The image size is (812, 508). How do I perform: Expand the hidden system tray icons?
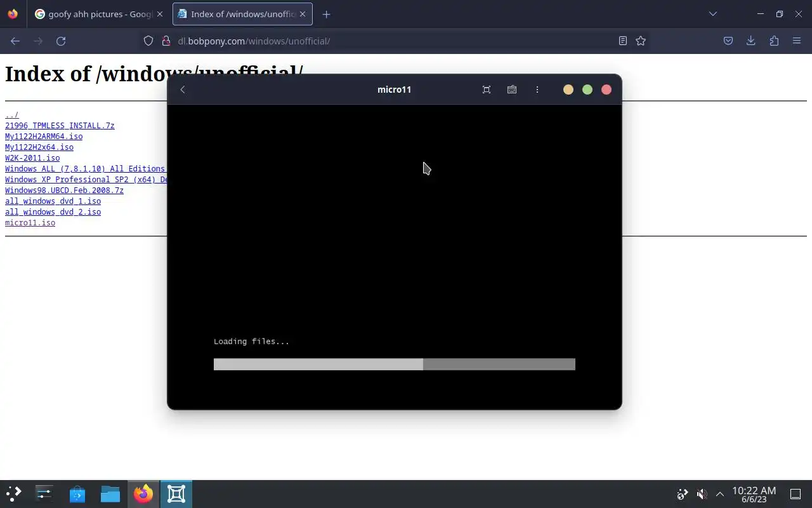(720, 494)
